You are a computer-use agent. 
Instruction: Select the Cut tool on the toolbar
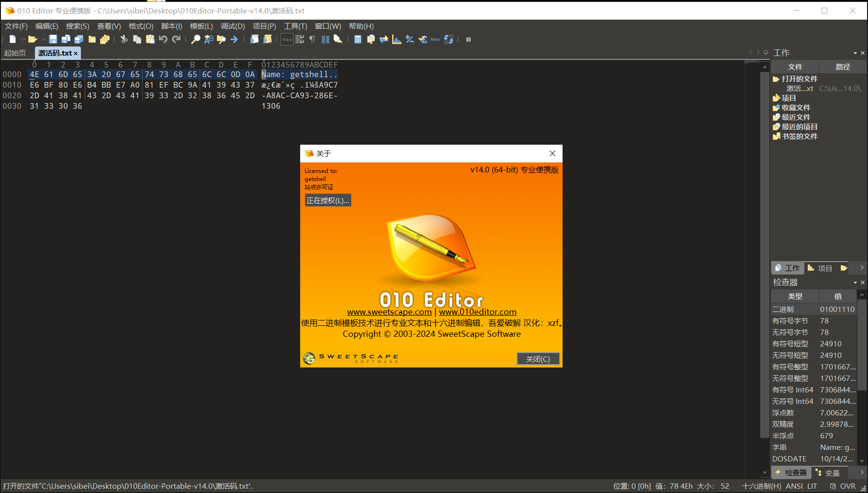(124, 39)
